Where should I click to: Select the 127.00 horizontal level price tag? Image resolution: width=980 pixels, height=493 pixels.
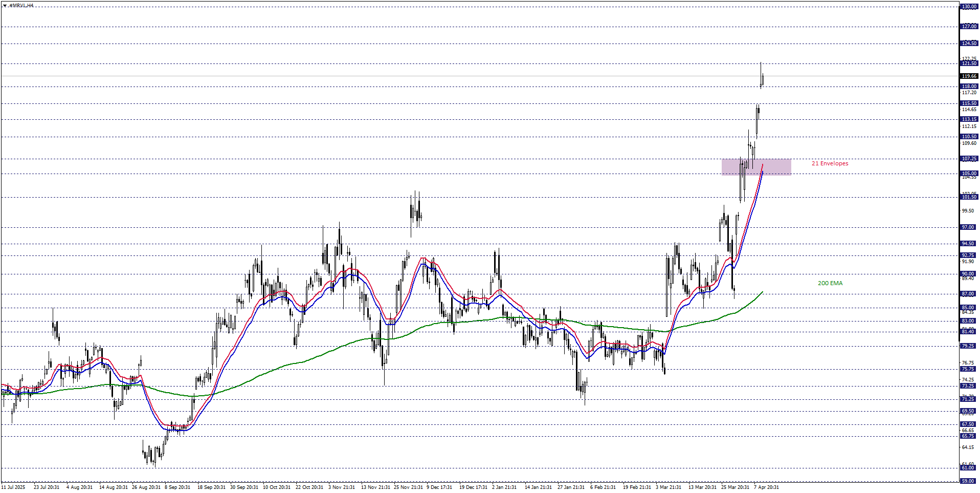pyautogui.click(x=969, y=27)
